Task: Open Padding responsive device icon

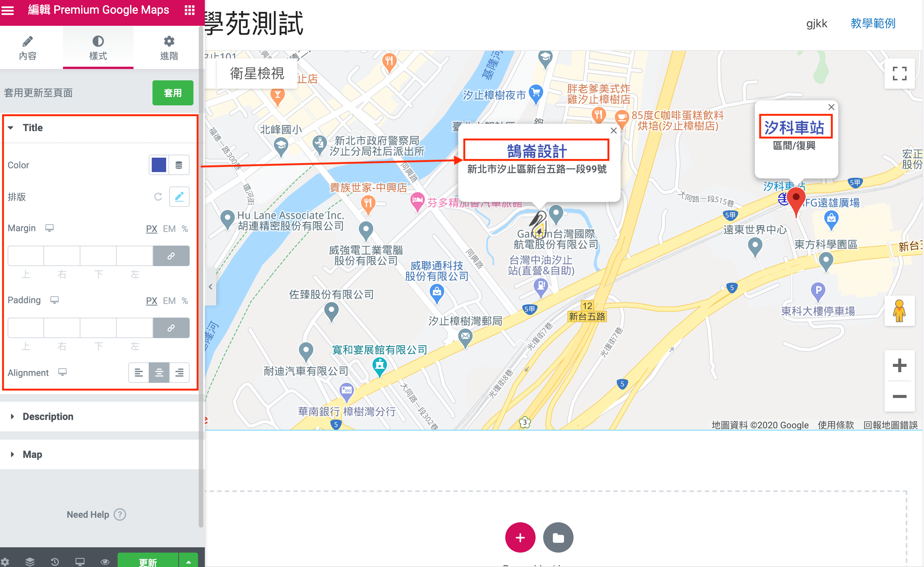Action: 54,300
